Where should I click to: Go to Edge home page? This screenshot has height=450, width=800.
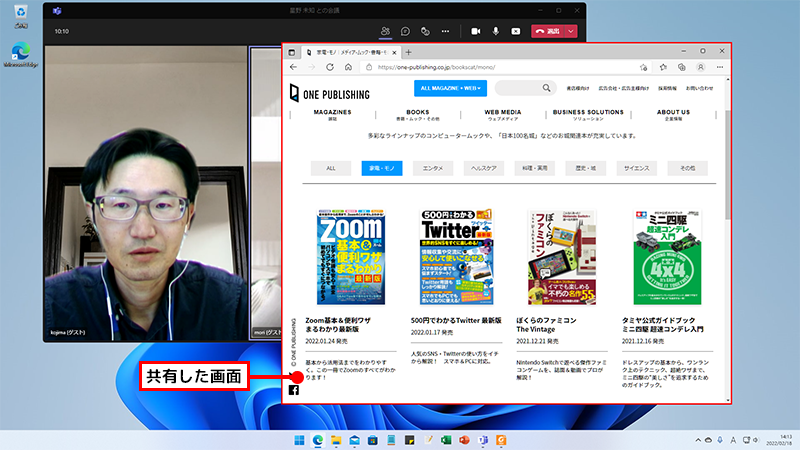coord(348,67)
